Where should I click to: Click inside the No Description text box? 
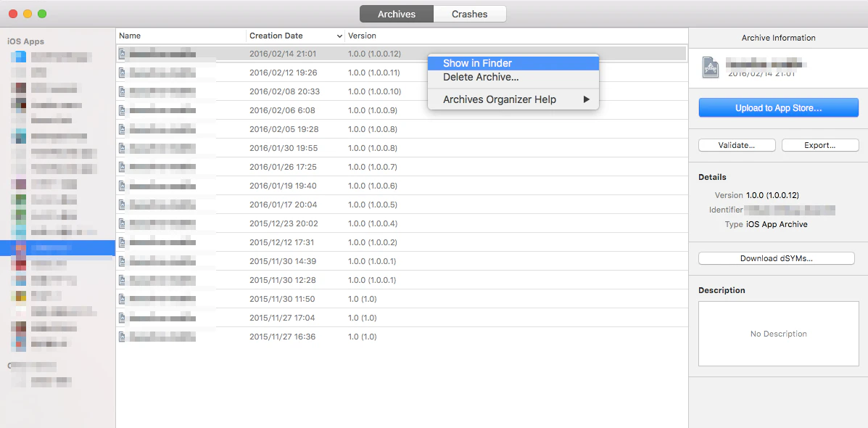[778, 334]
